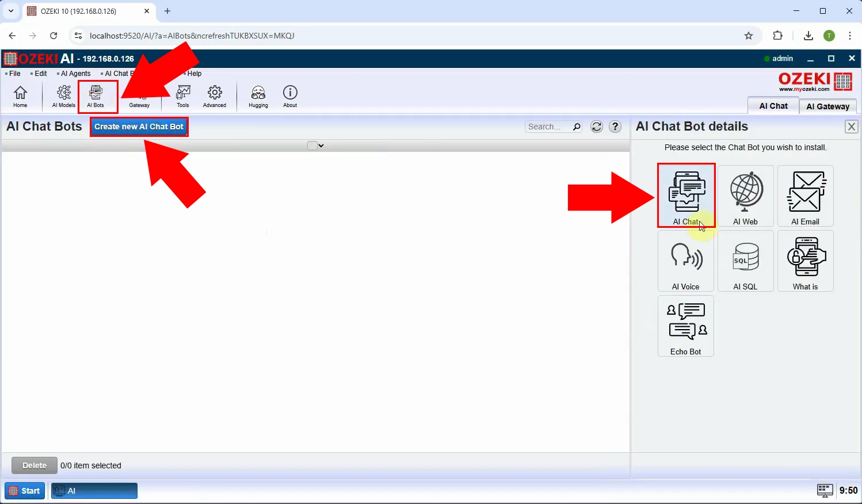Select the AI Chat bot type
The image size is (862, 504).
pyautogui.click(x=686, y=196)
